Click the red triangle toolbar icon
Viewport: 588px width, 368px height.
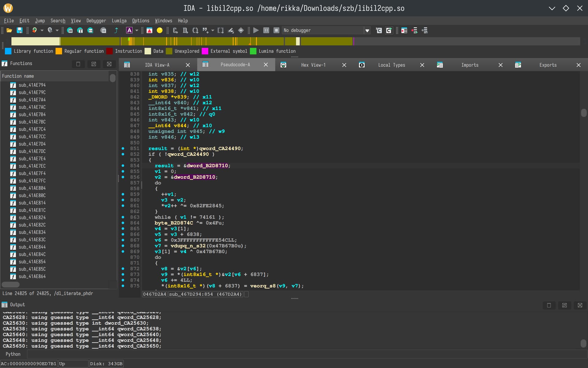click(x=149, y=30)
